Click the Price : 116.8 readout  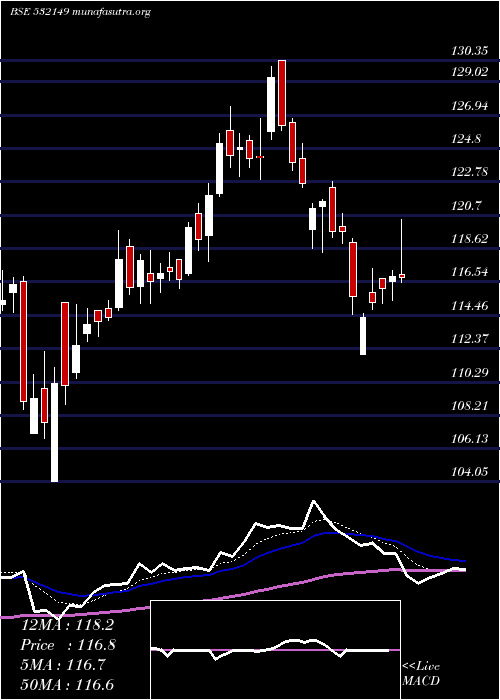[68, 645]
